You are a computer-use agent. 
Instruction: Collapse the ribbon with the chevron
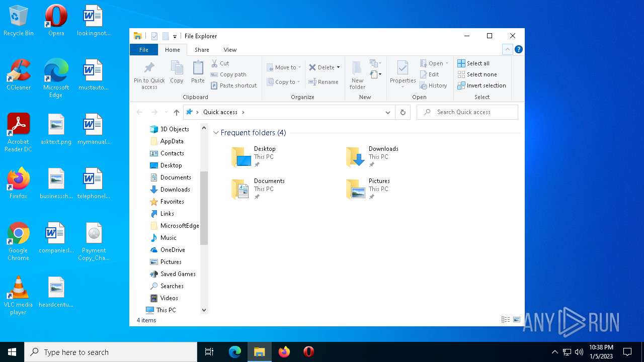(508, 49)
